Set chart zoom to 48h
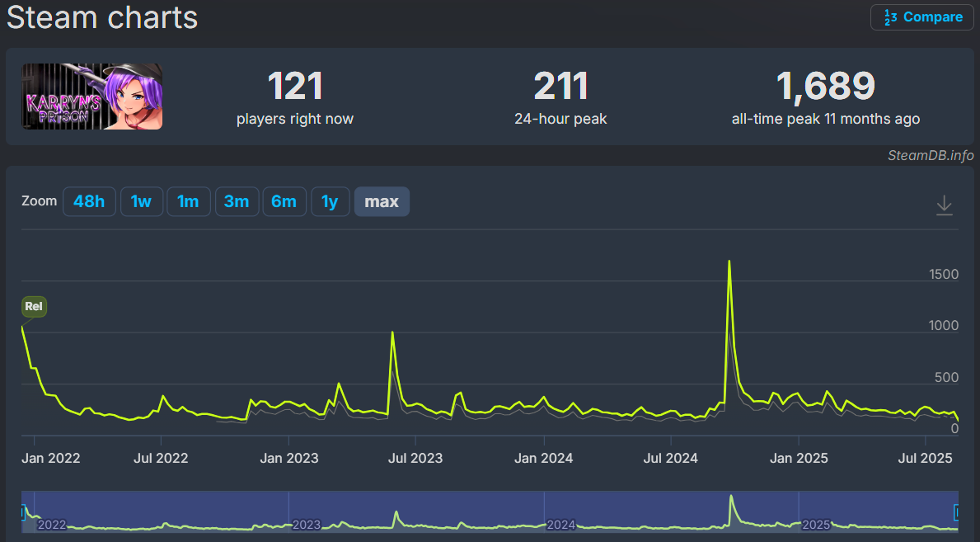Screen dimensions: 980x542 89,201
